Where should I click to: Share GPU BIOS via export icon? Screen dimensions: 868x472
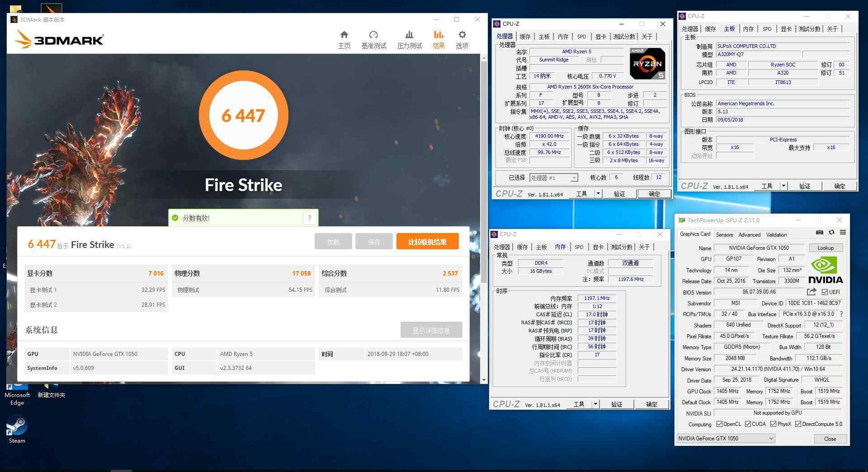[812, 292]
